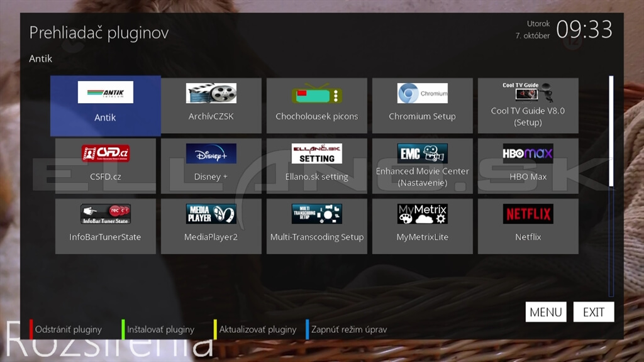Launch the ArchívCZSK plugin

pos(211,106)
